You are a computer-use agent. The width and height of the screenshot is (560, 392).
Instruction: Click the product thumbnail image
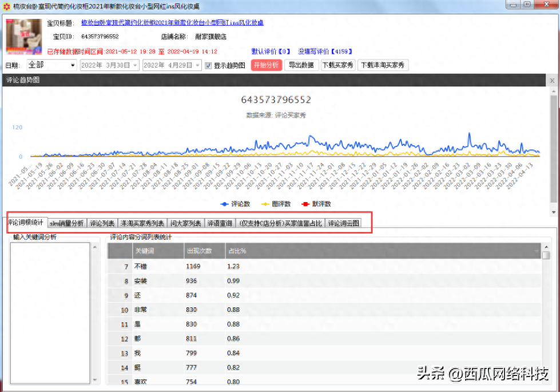(x=23, y=36)
